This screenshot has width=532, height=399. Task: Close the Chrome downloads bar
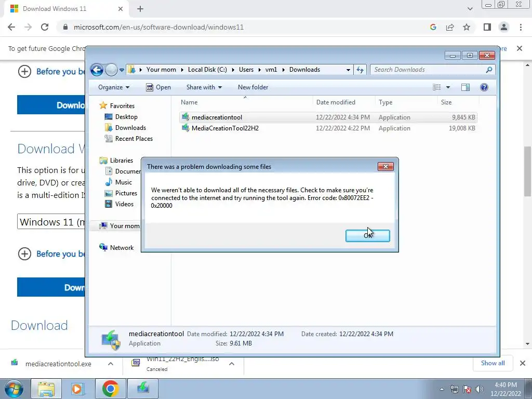tap(523, 363)
